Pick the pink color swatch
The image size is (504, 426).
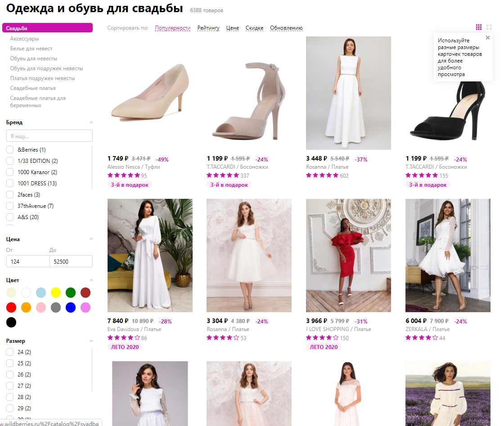click(41, 307)
